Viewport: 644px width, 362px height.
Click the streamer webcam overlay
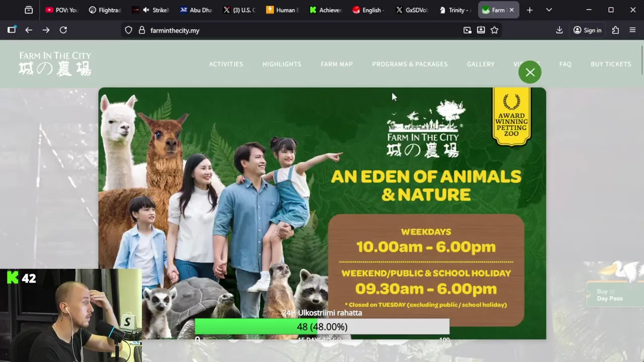(x=71, y=316)
